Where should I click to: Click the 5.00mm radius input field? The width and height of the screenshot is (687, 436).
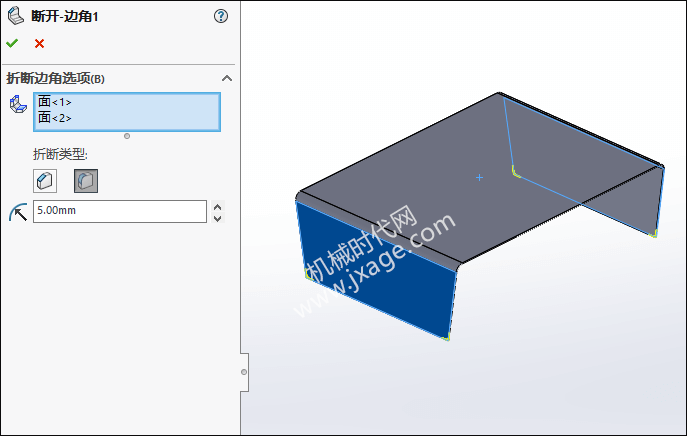[120, 211]
